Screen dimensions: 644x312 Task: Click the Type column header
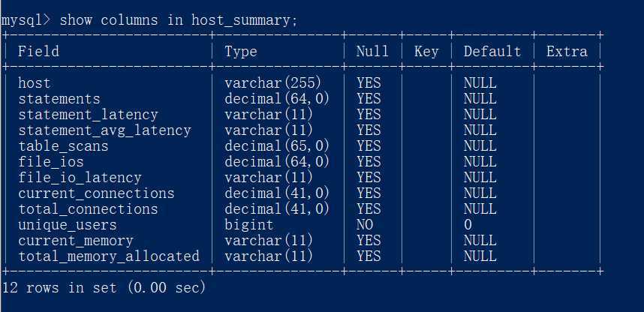click(241, 52)
